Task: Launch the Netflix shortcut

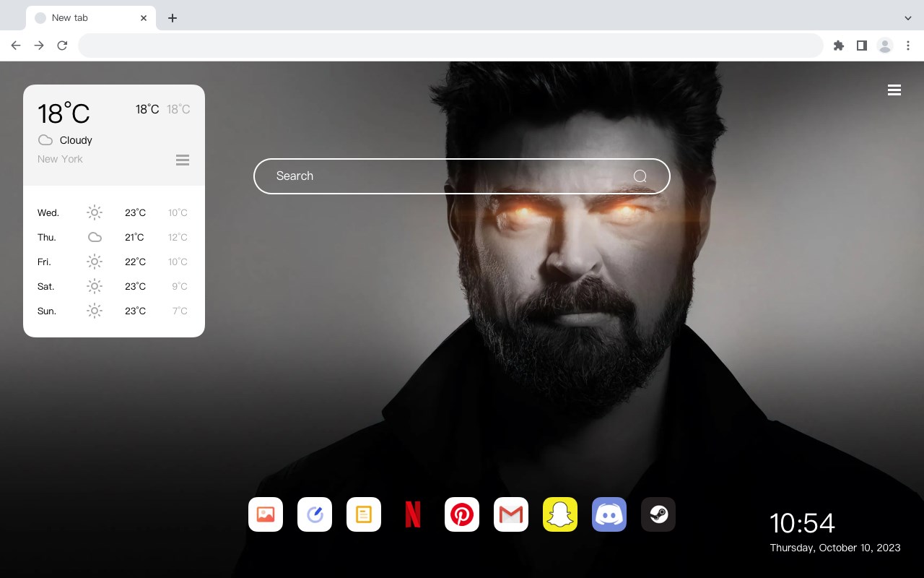Action: point(413,514)
